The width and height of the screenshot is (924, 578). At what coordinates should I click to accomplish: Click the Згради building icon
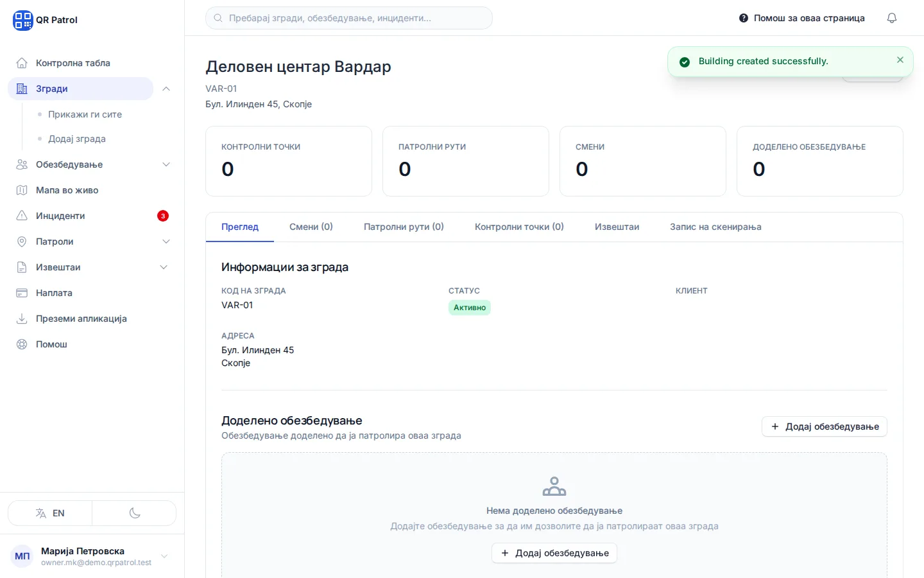22,89
